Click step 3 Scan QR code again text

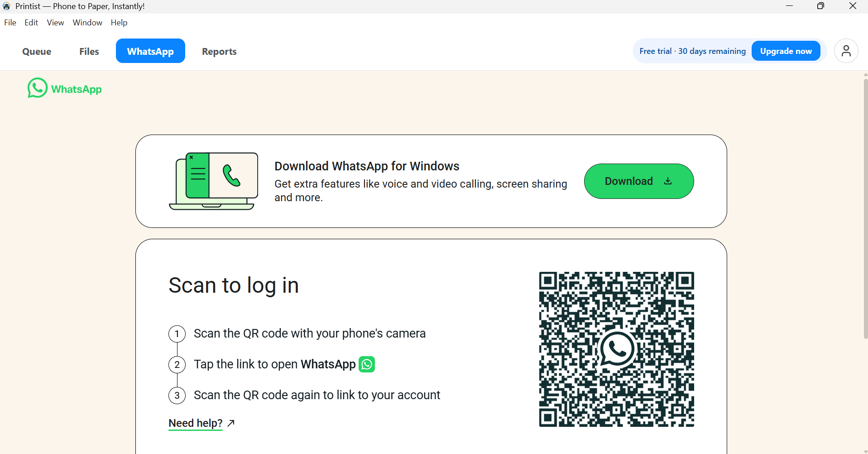click(317, 395)
